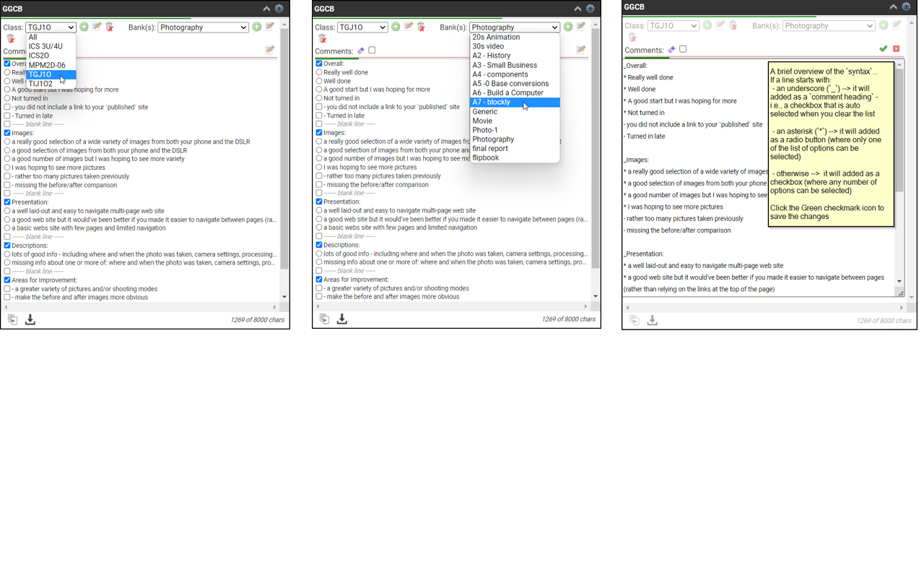The image size is (924, 578).
Task: Select 'I was hoping to see more pictures' in panel with open Class list
Action: click(7, 168)
